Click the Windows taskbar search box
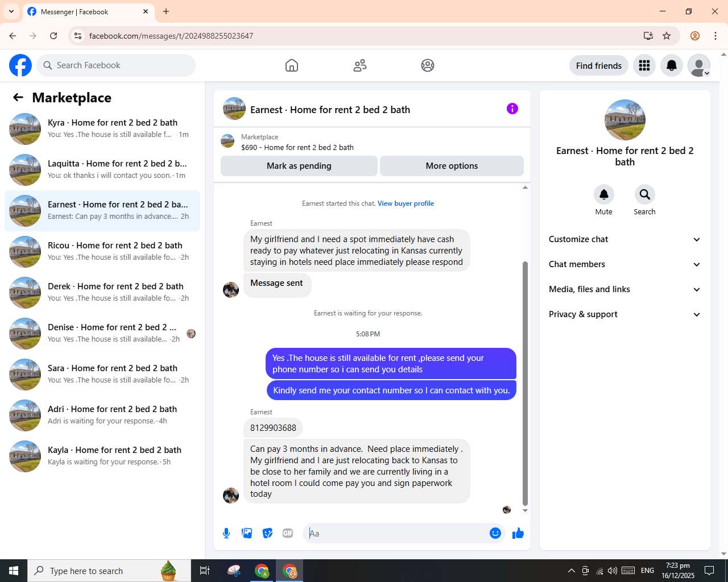 [x=109, y=571]
